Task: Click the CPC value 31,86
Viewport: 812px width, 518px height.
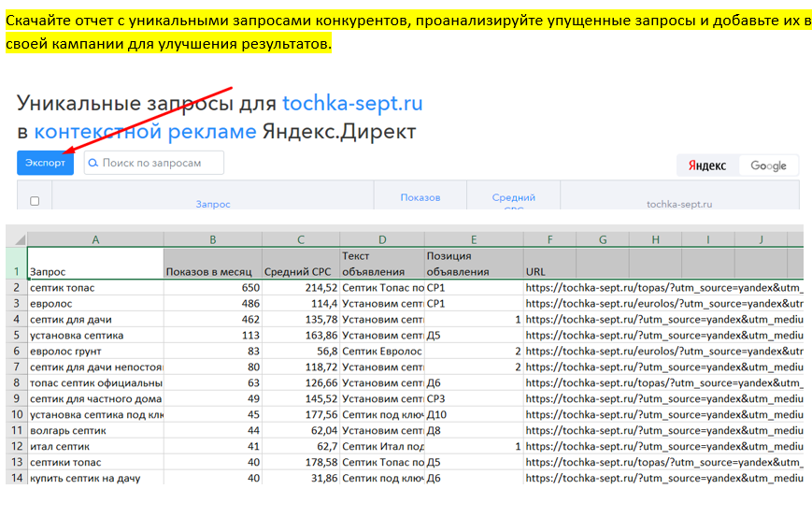Action: coord(301,478)
